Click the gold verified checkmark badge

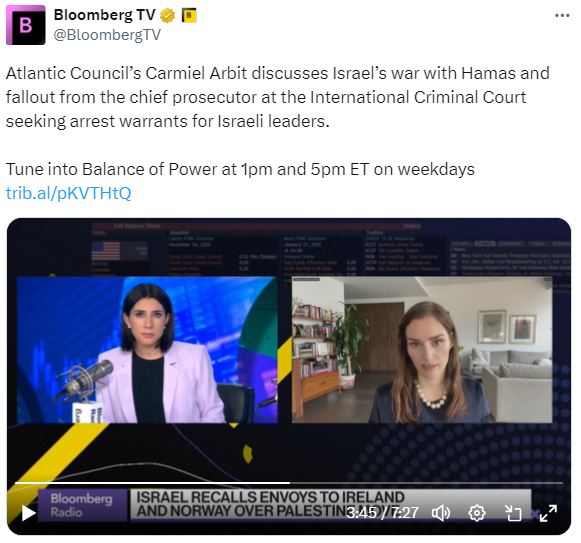coord(167,16)
